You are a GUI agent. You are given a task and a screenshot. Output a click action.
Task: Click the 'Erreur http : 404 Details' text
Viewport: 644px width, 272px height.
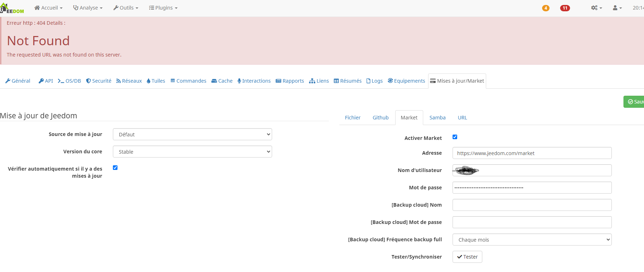[x=36, y=23]
